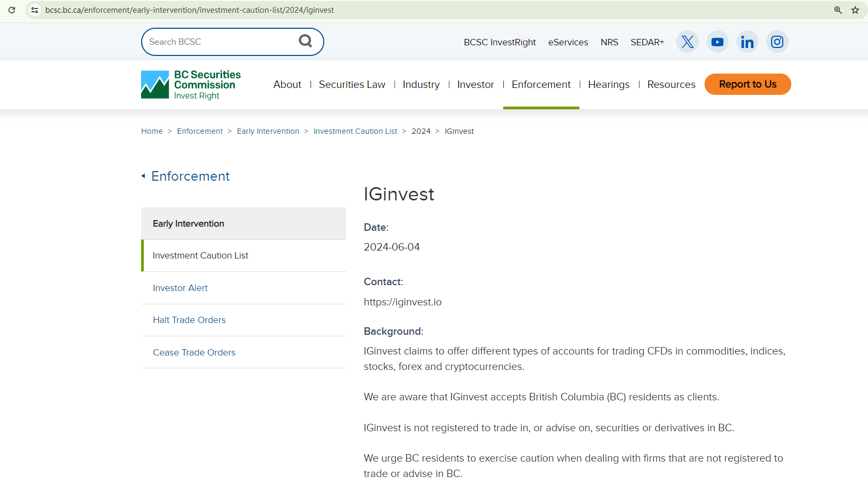Select Investor Alert in the sidebar
The height and width of the screenshot is (484, 868).
(180, 288)
